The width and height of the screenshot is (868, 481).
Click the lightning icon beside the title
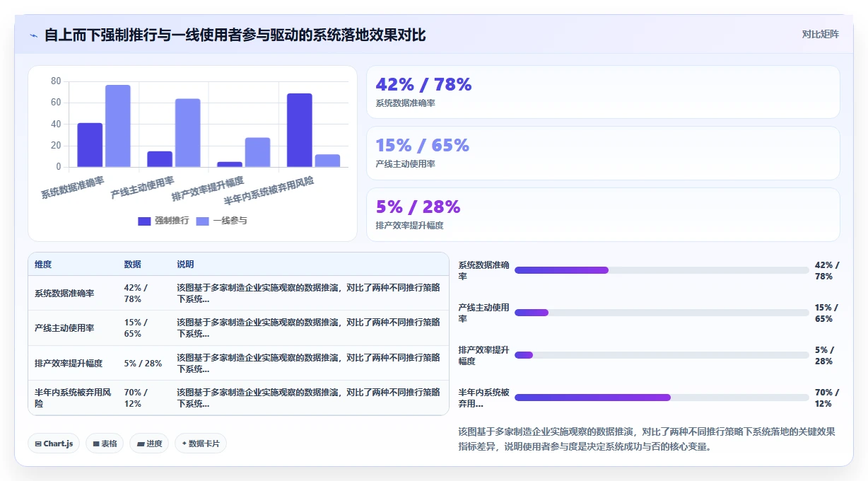[33, 35]
